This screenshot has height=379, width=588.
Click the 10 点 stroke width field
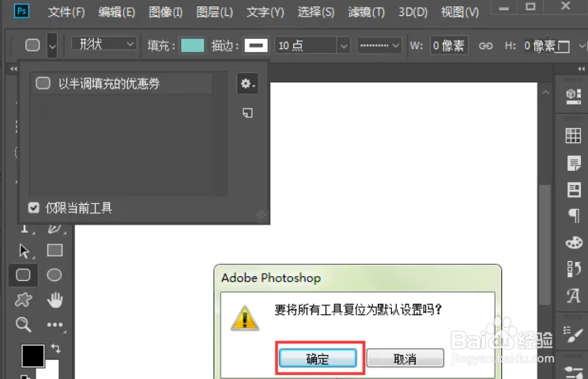(x=306, y=46)
